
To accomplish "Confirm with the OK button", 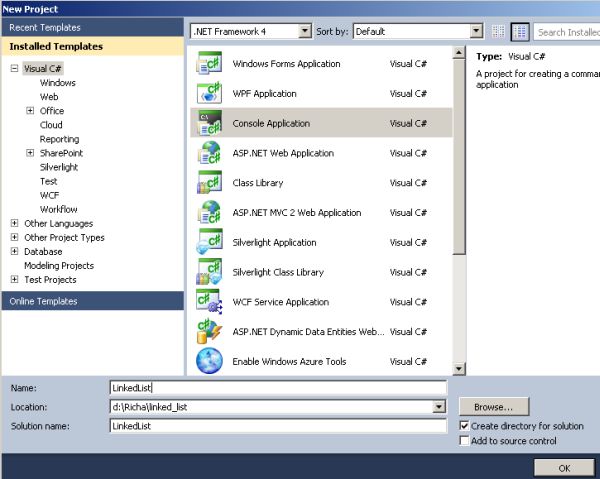I will [564, 468].
